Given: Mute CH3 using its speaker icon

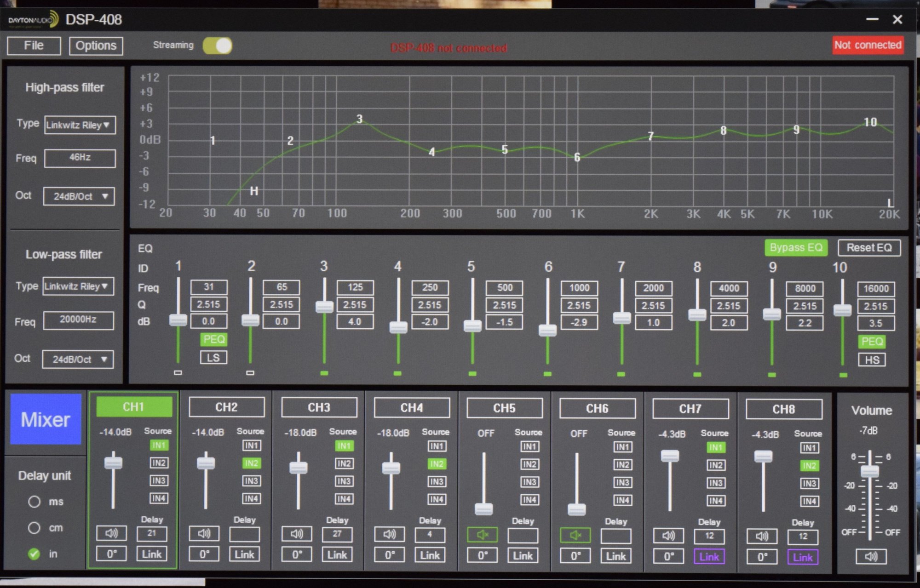Looking at the screenshot, I should [297, 534].
